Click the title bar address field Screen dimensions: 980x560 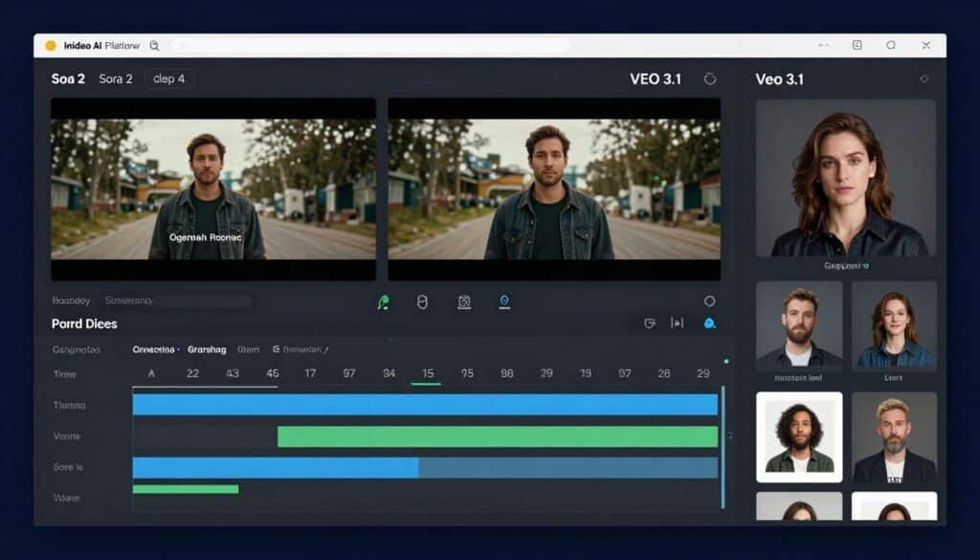point(372,46)
